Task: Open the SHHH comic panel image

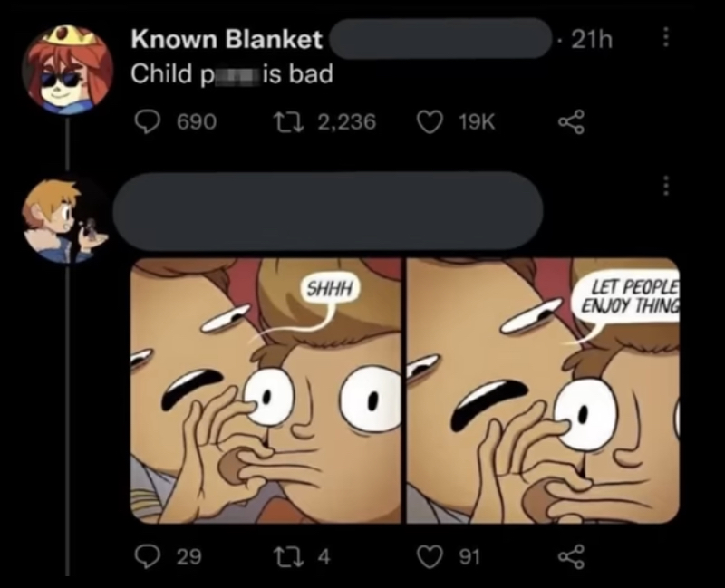Action: pyautogui.click(x=265, y=391)
